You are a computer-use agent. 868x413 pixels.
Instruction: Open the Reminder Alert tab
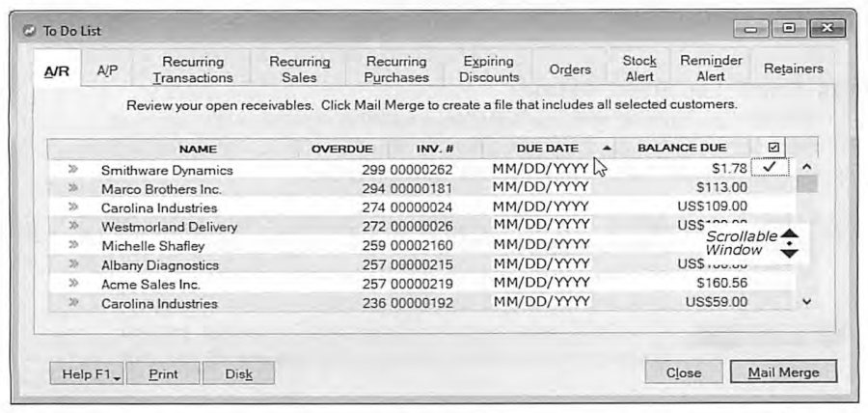click(x=711, y=69)
